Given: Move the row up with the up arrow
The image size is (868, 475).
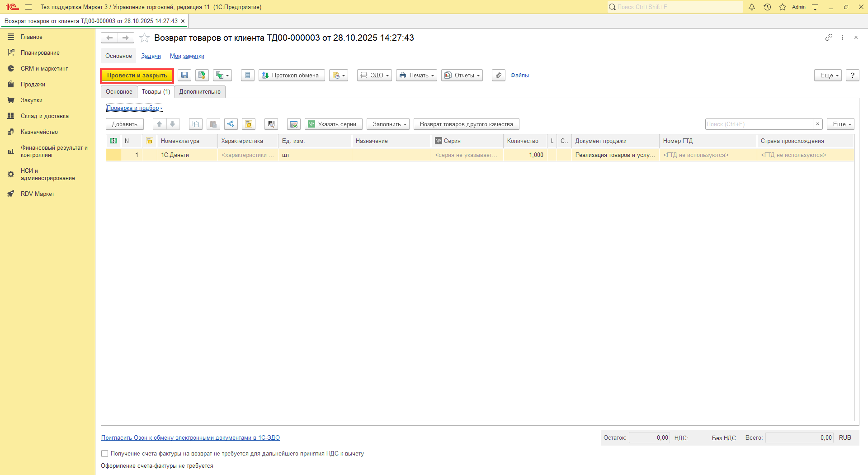Looking at the screenshot, I should tap(160, 124).
